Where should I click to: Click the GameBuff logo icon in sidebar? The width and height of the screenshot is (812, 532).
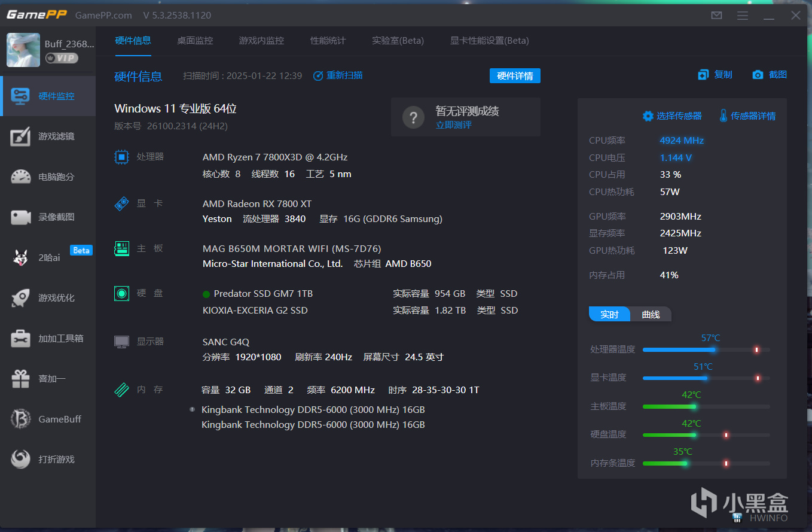click(21, 419)
